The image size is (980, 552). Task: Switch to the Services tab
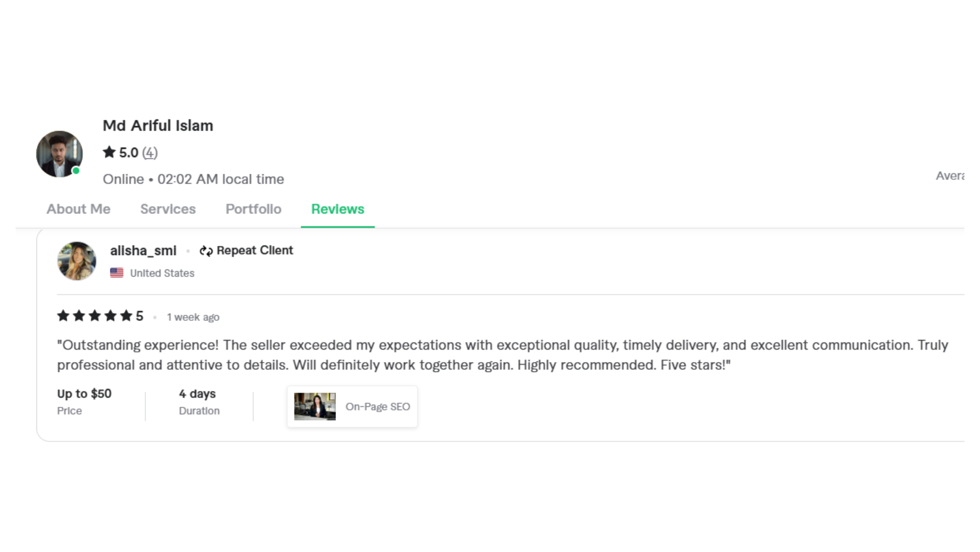point(168,209)
